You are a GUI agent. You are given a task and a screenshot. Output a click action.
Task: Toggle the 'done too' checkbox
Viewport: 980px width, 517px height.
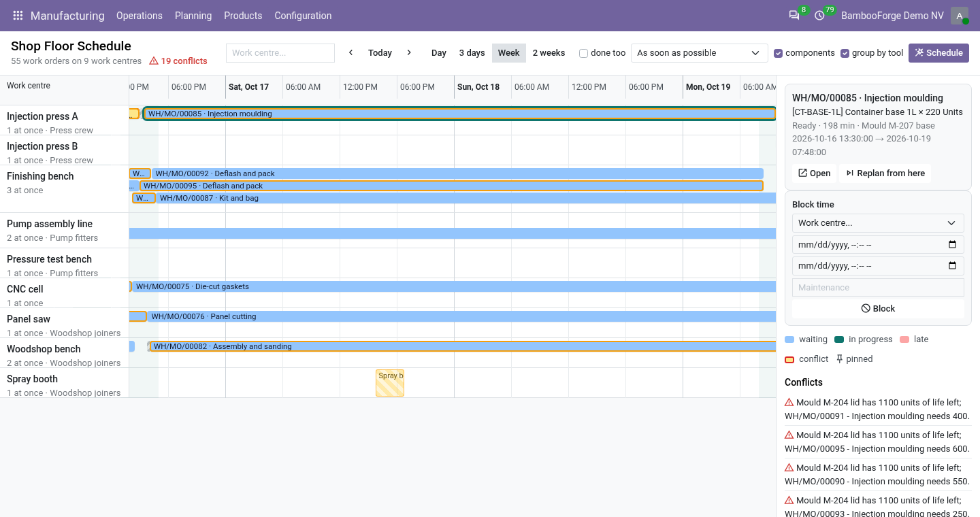[x=583, y=53]
